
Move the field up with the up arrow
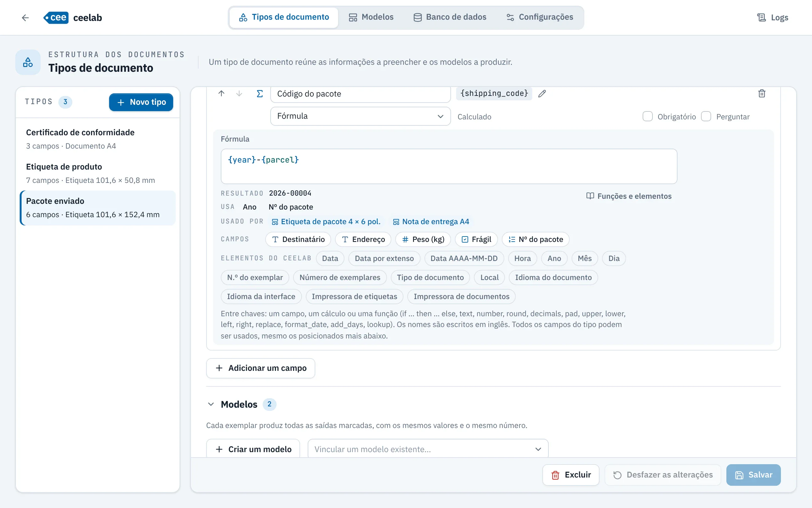(221, 93)
